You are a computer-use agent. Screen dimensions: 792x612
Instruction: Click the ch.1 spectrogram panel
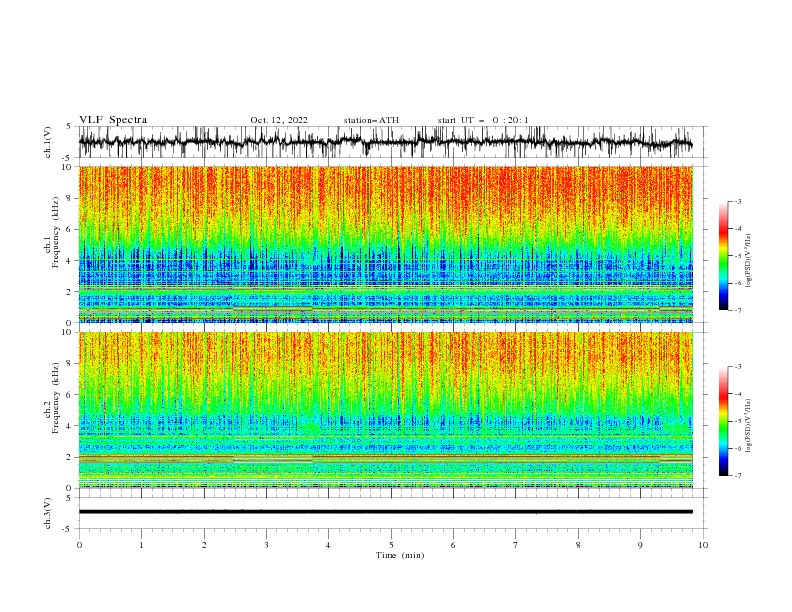385,244
